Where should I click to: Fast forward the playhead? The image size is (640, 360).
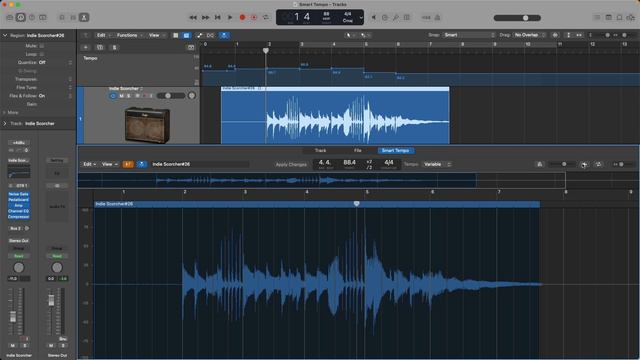(205, 18)
